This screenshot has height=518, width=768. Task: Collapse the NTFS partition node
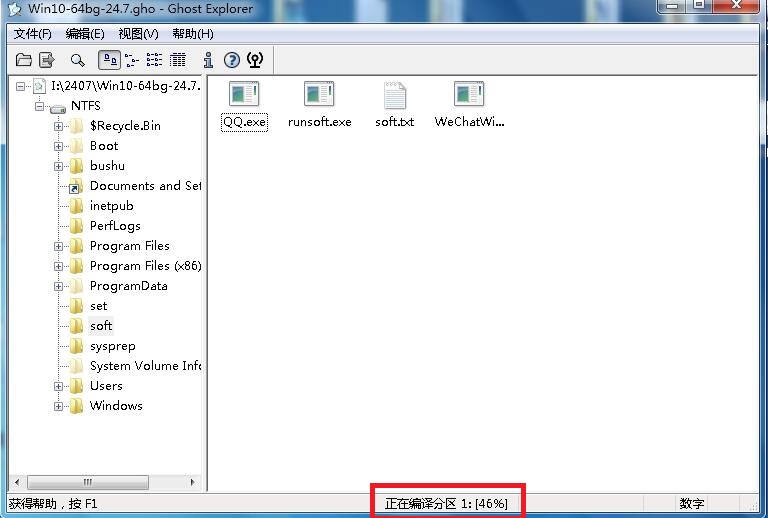39,106
